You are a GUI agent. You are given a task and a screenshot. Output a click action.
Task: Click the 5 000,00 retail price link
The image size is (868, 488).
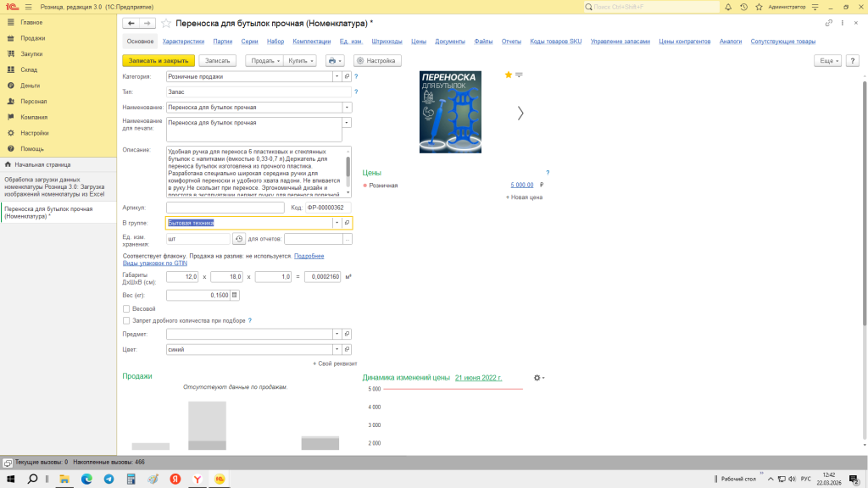click(522, 186)
